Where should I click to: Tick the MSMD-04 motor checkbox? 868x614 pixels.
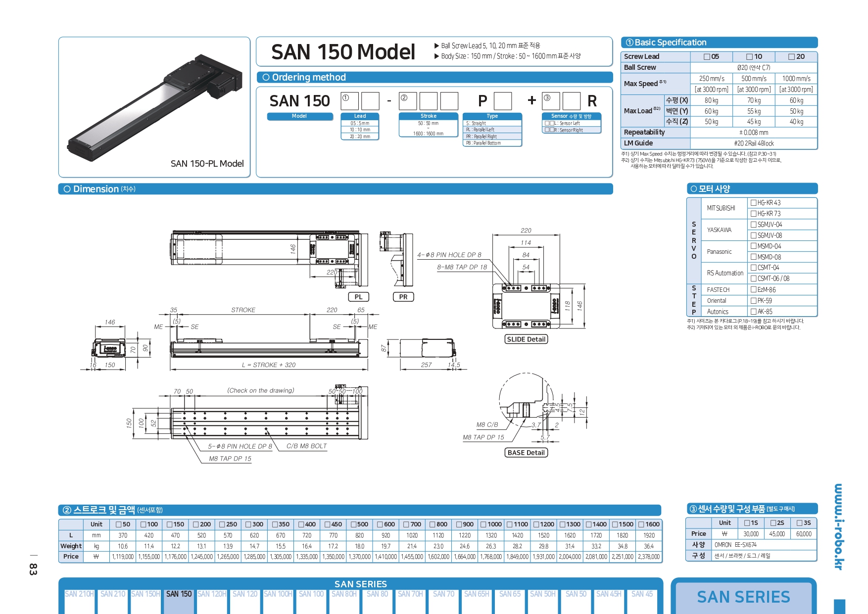(x=754, y=246)
